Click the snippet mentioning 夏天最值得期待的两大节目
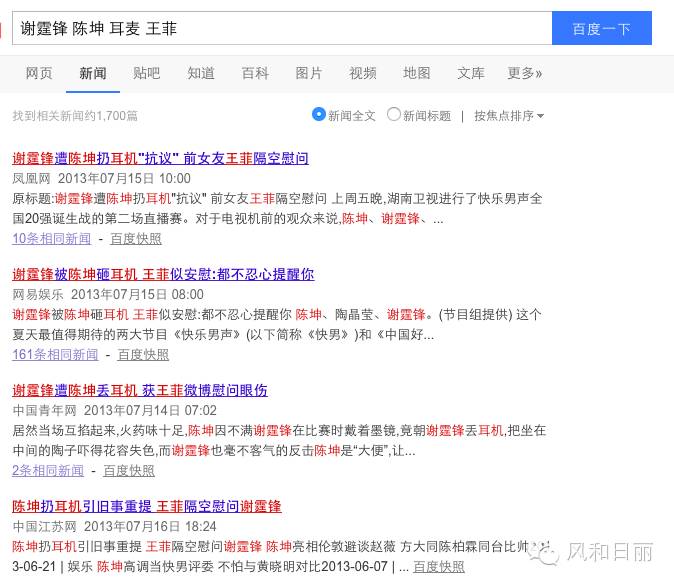Image resolution: width=674 pixels, height=585 pixels. tap(277, 325)
